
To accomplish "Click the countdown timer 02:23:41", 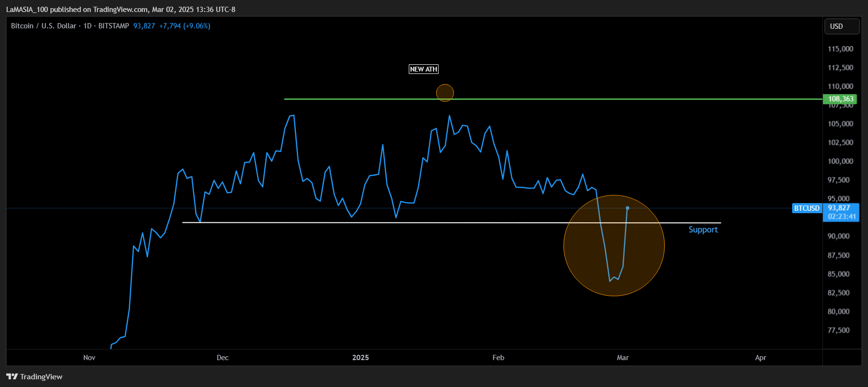I will [842, 217].
